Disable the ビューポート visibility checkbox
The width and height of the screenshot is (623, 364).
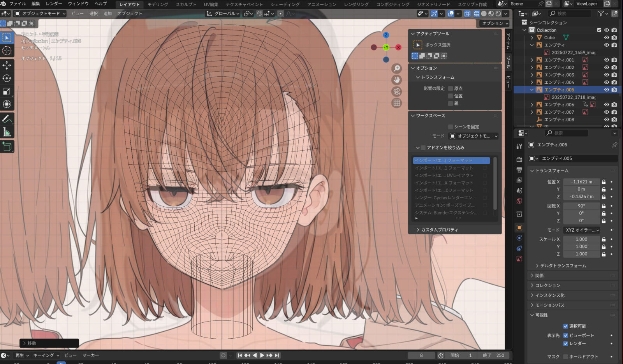[x=566, y=335]
